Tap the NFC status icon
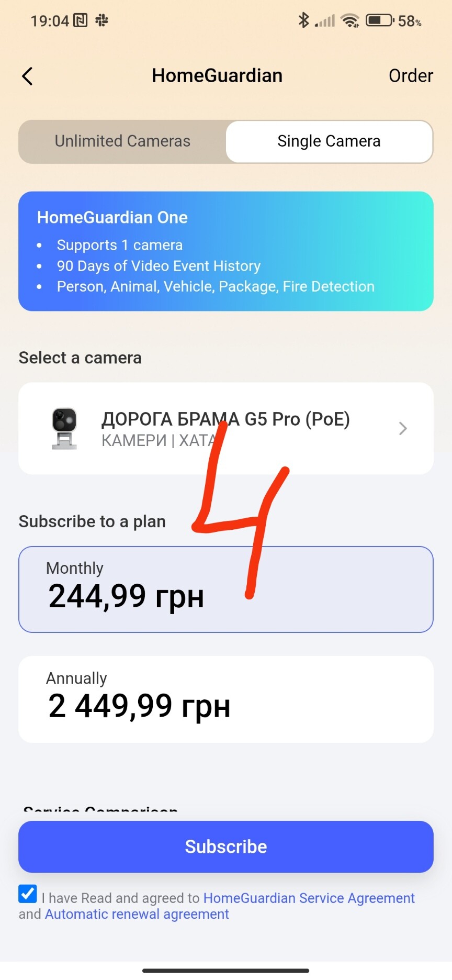Image resolution: width=452 pixels, height=980 pixels. pyautogui.click(x=81, y=20)
